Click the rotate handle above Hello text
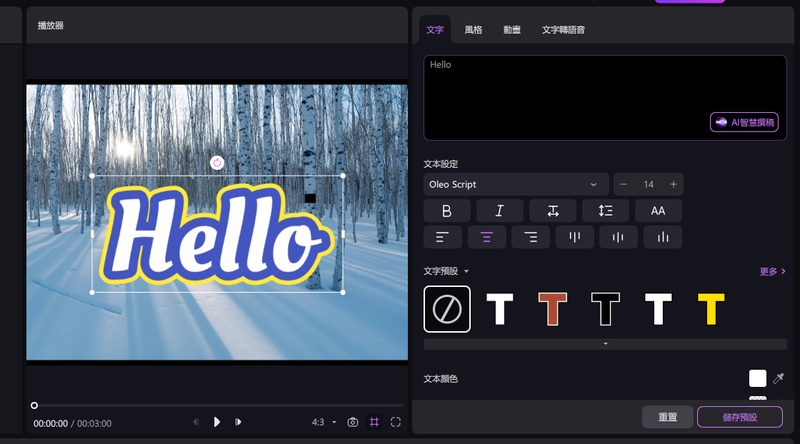 pyautogui.click(x=217, y=163)
